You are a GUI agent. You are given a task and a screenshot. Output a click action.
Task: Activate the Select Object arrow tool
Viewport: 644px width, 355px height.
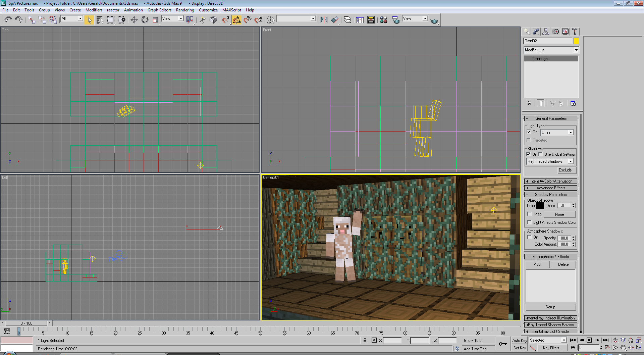pyautogui.click(x=89, y=20)
